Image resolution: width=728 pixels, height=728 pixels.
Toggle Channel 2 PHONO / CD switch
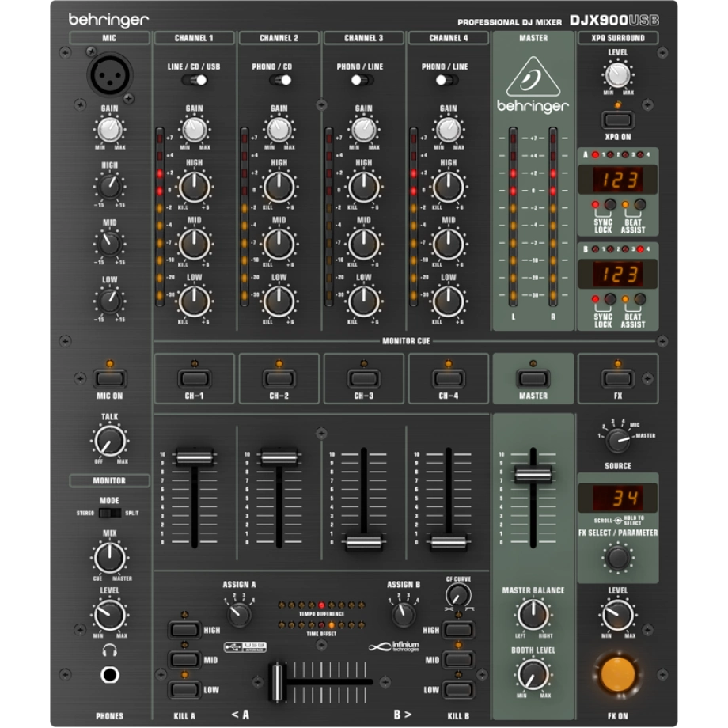pyautogui.click(x=280, y=80)
